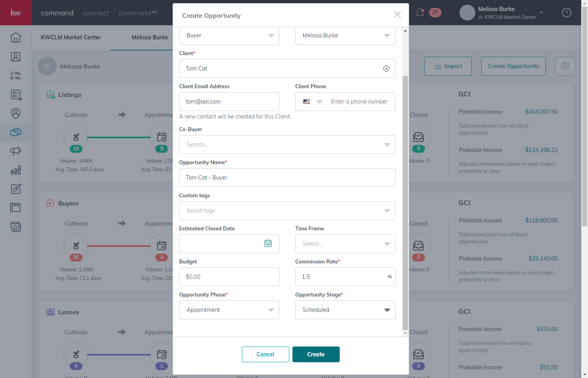
Task: Open the Opportunities handshake sidebar icon
Action: pos(16,132)
